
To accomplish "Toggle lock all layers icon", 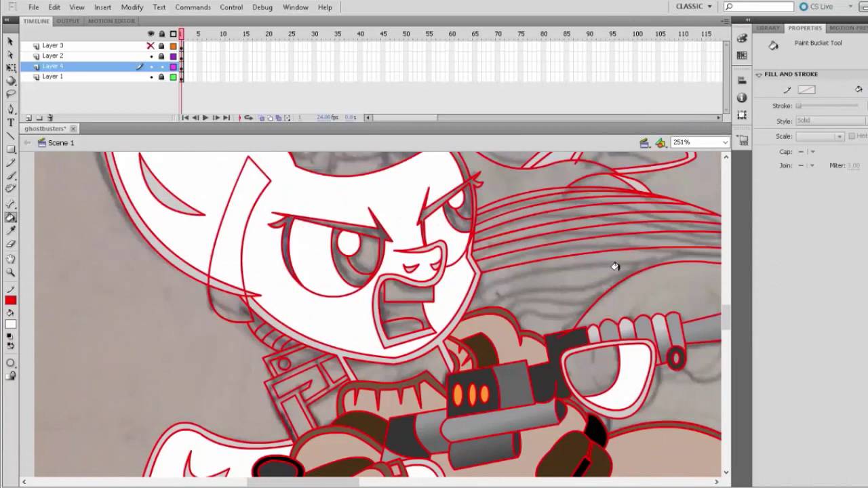I will coord(161,34).
